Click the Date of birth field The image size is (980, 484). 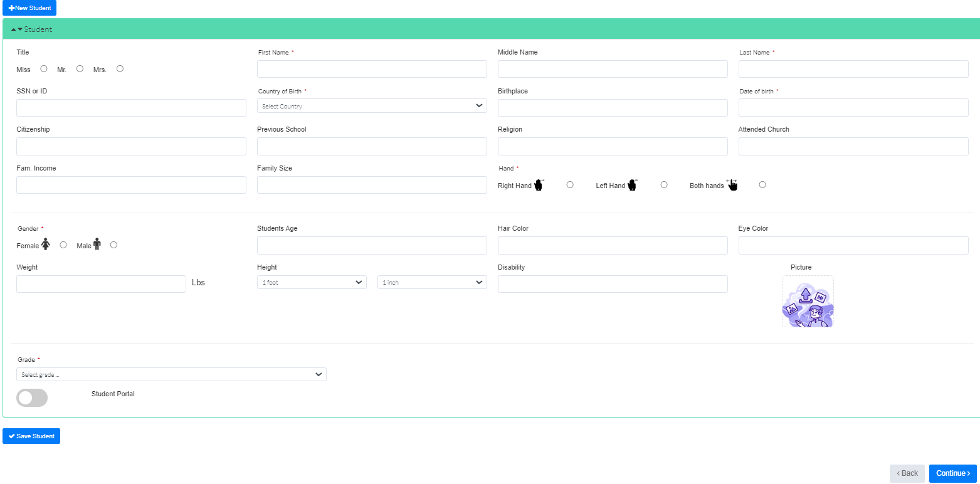pos(853,108)
